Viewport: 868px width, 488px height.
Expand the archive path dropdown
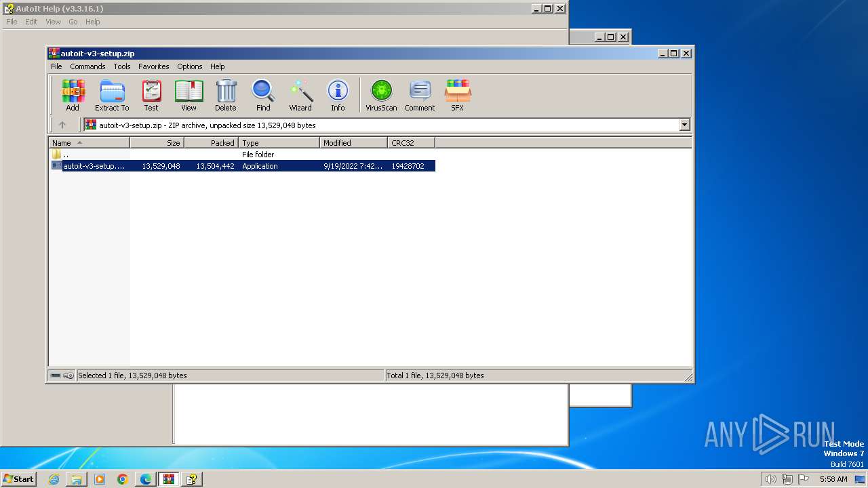[684, 125]
